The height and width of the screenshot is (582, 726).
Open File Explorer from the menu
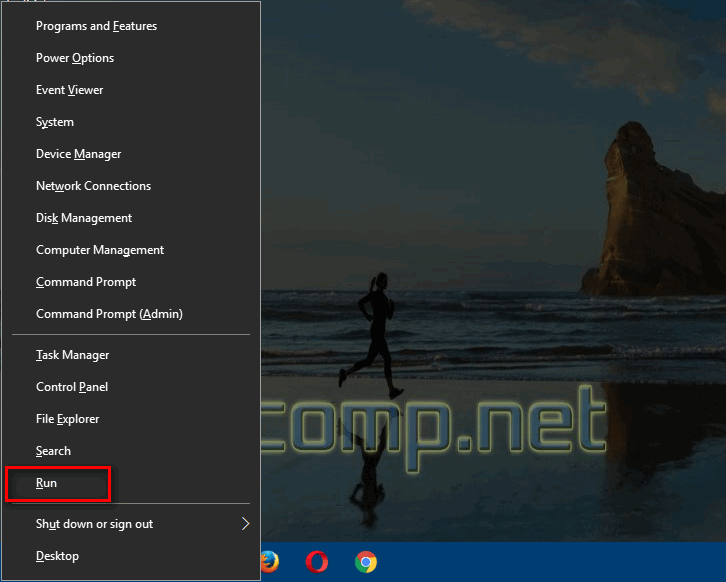pyautogui.click(x=131, y=419)
